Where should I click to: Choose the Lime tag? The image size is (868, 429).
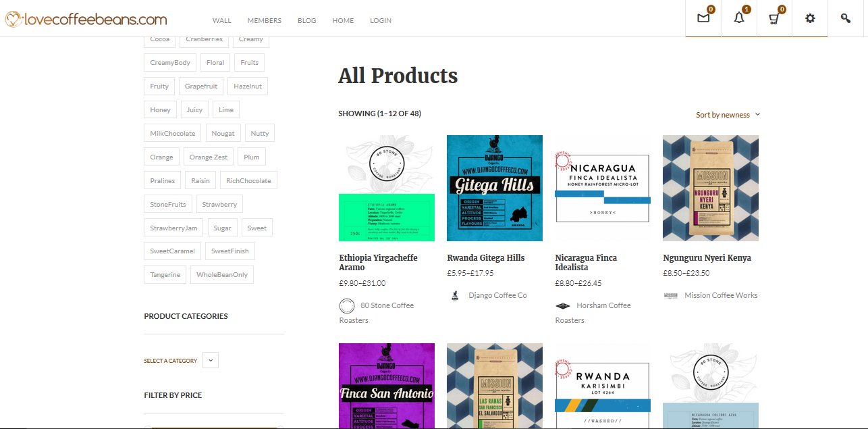(x=226, y=110)
